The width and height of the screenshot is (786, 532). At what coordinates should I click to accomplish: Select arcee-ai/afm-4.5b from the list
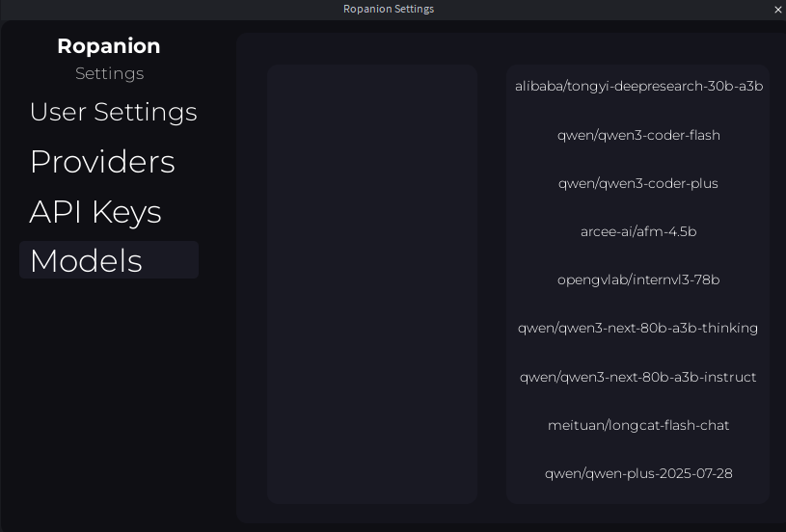tap(638, 231)
